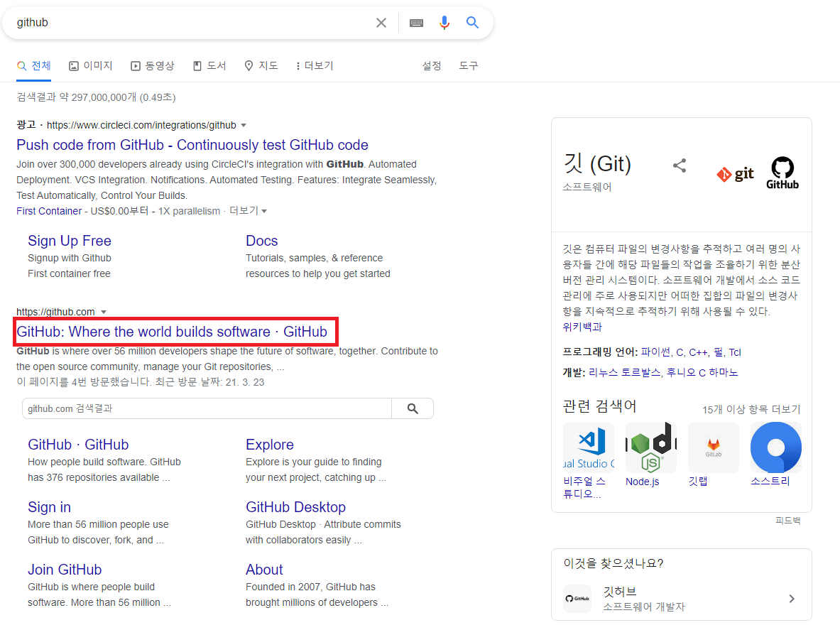Image resolution: width=840 pixels, height=630 pixels.
Task: Expand the 더보기 dropdown in the ad
Action: click(248, 211)
